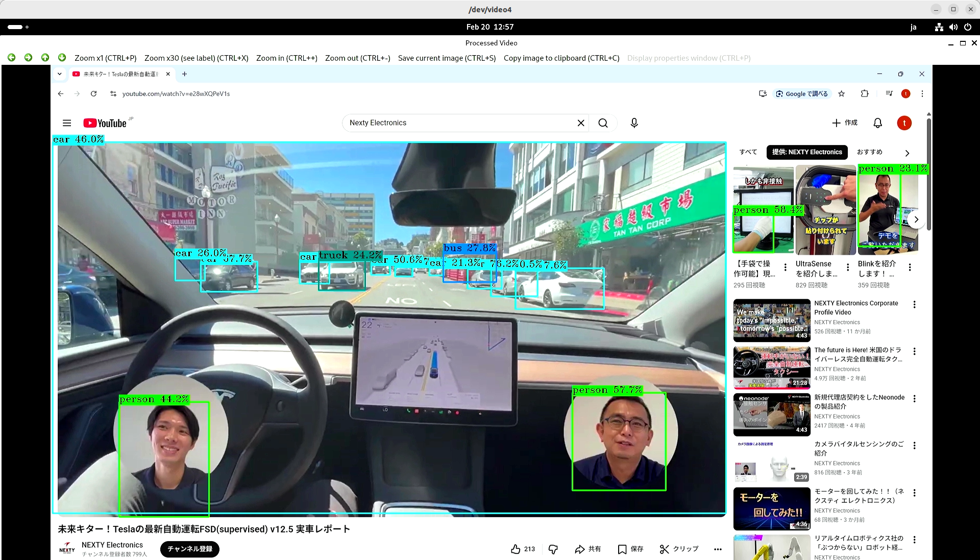Like the video with thumbs up

click(516, 549)
